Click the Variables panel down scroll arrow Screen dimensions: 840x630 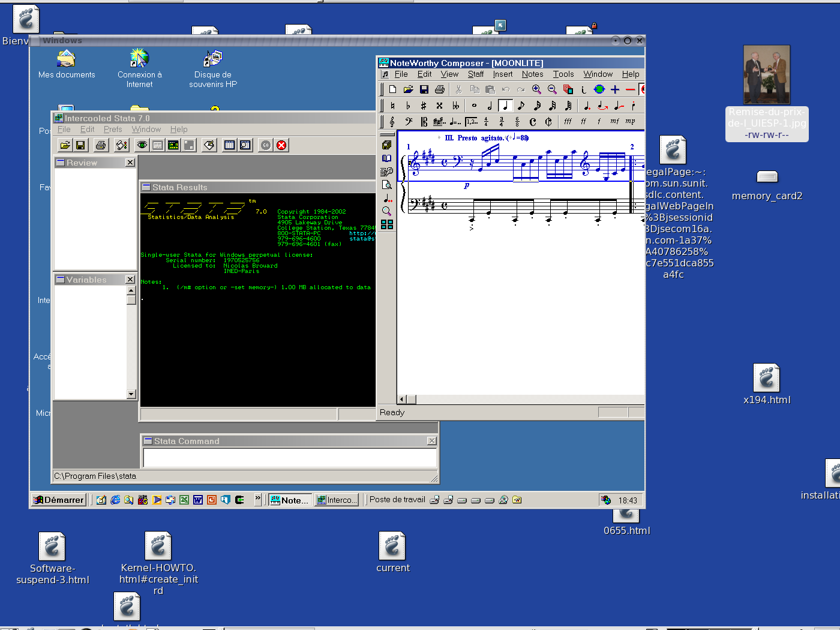pyautogui.click(x=131, y=394)
